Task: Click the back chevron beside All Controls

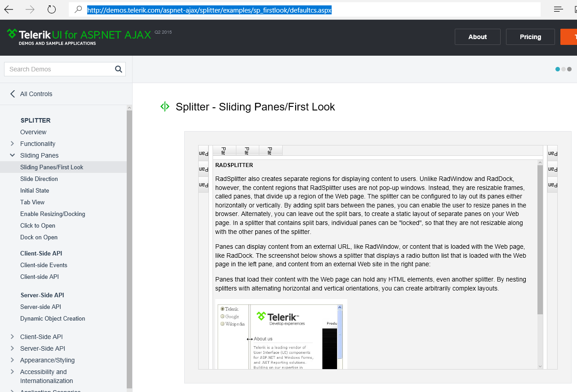Action: click(13, 94)
